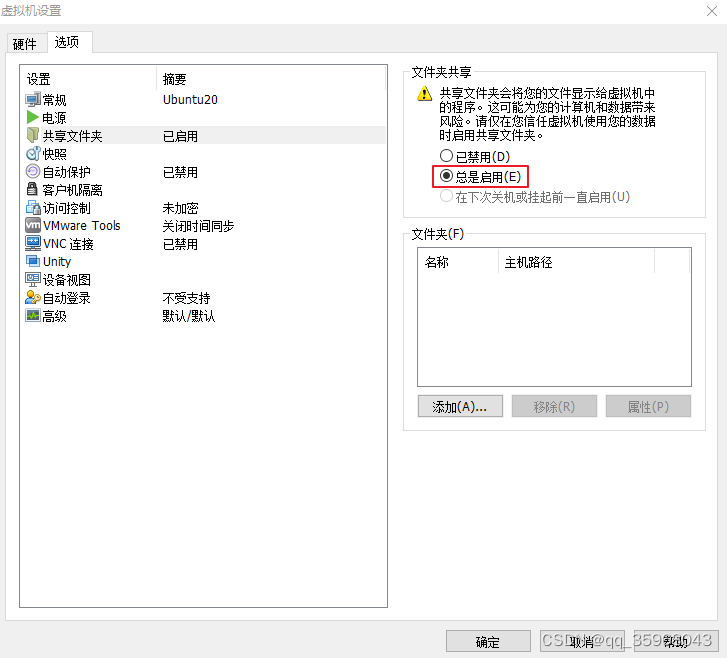
Task: Click the 自动登录 user key icon
Action: (x=33, y=297)
